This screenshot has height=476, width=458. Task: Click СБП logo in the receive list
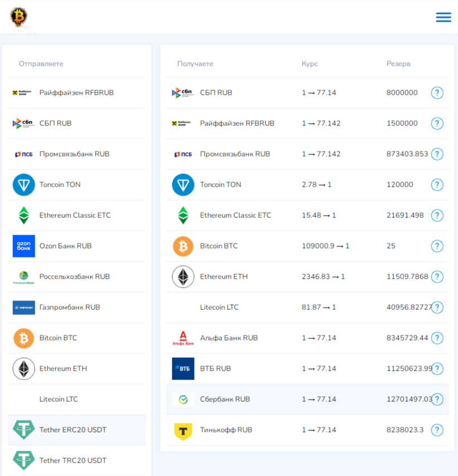pyautogui.click(x=183, y=93)
